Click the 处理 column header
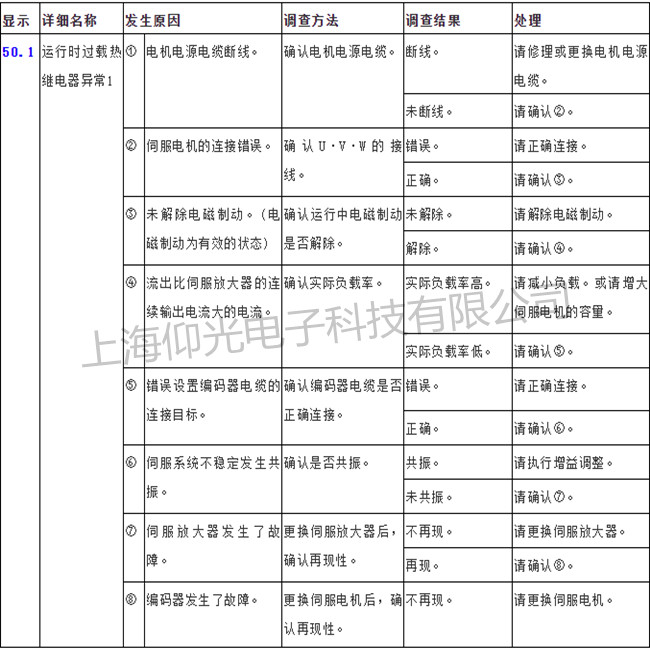 pyautogui.click(x=527, y=20)
